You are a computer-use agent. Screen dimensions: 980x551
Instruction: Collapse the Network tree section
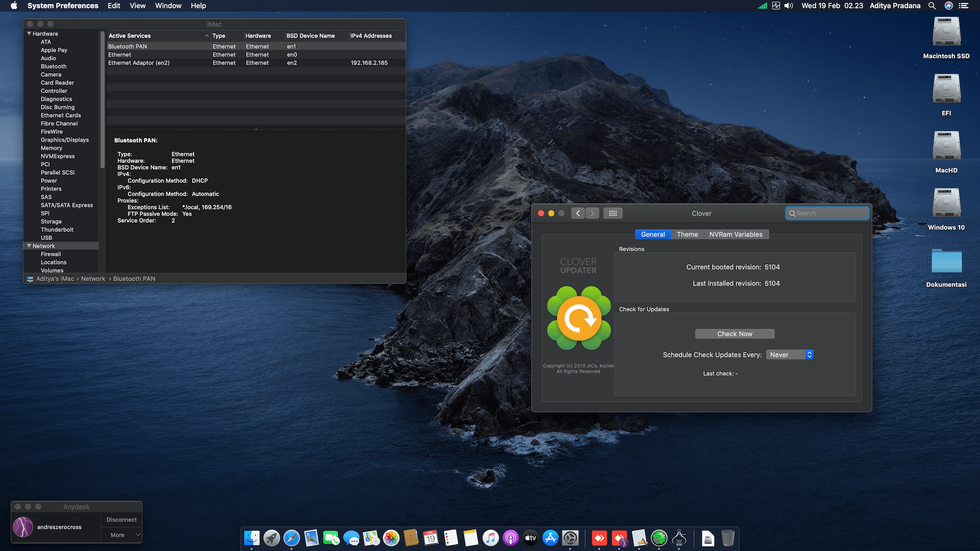29,246
